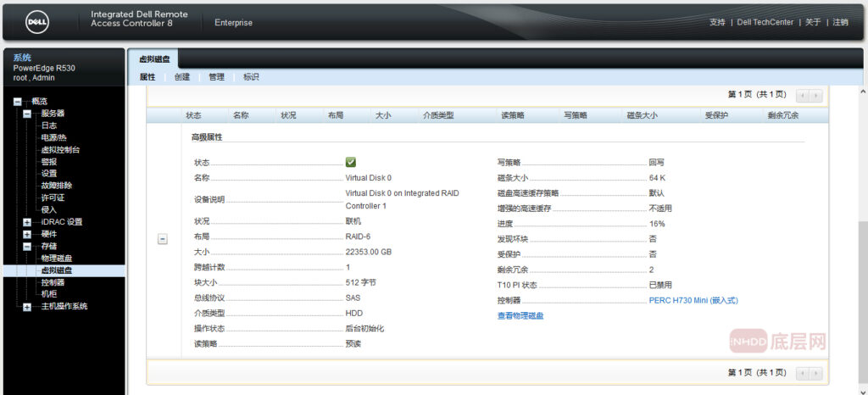Open 虚拟控制台 in the server tree

coord(60,150)
